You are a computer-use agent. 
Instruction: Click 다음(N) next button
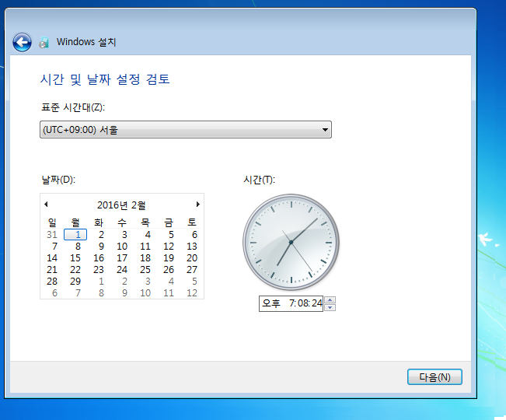[x=434, y=376]
